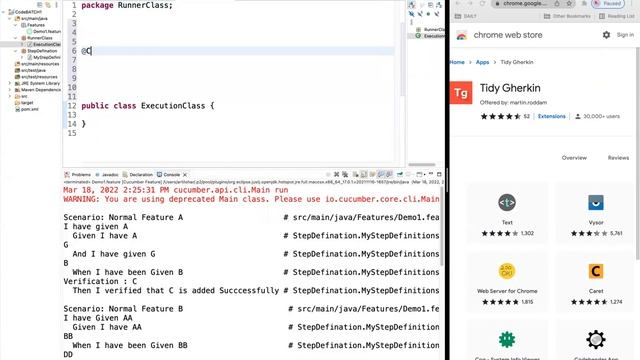Open Chrome Web Store settings gear
Viewport: 640px width, 360px height.
pos(606,35)
